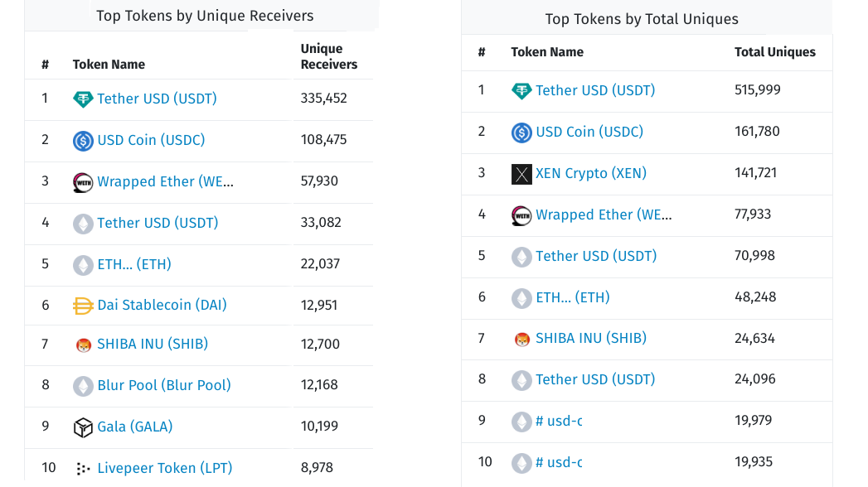The image size is (868, 487).
Task: Click the Unique Receivers column header
Action: (x=328, y=56)
